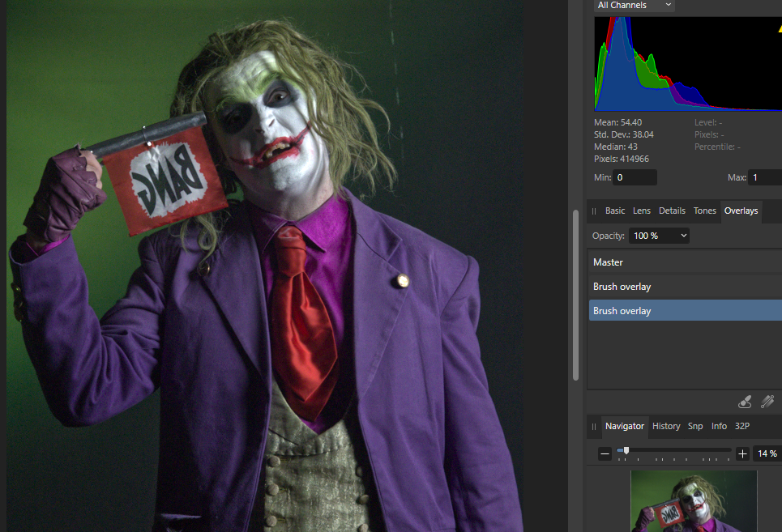This screenshot has height=532, width=782.
Task: Click the histogram Max input field
Action: tap(766, 178)
